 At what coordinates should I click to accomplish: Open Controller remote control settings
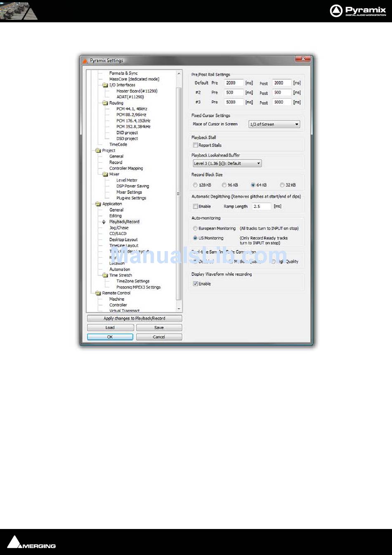click(x=118, y=305)
